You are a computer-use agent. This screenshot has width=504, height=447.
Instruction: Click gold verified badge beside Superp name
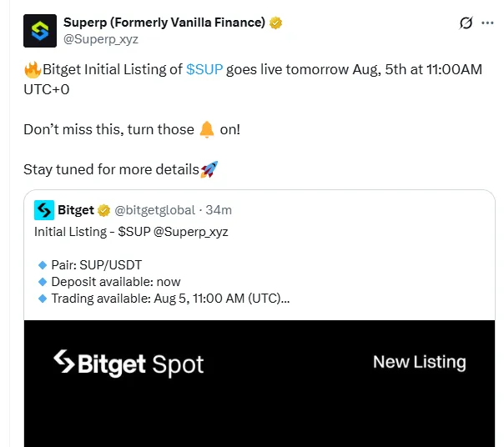click(x=275, y=23)
